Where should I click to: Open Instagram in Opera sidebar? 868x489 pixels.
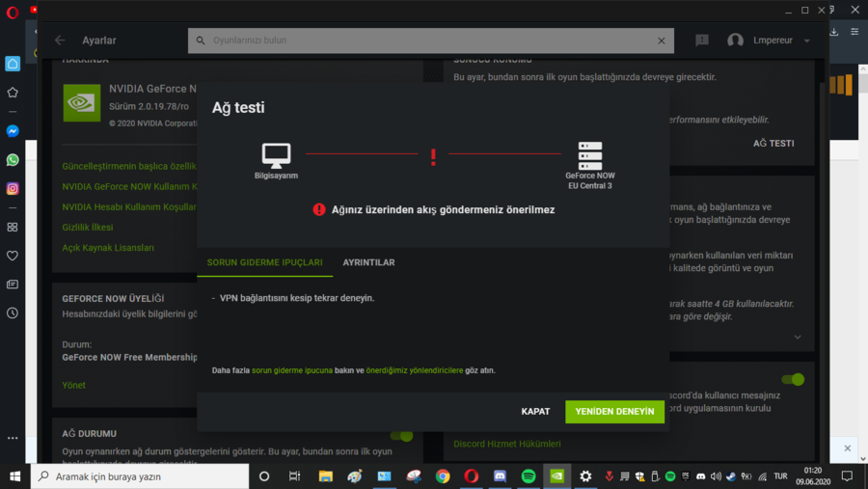[x=13, y=189]
